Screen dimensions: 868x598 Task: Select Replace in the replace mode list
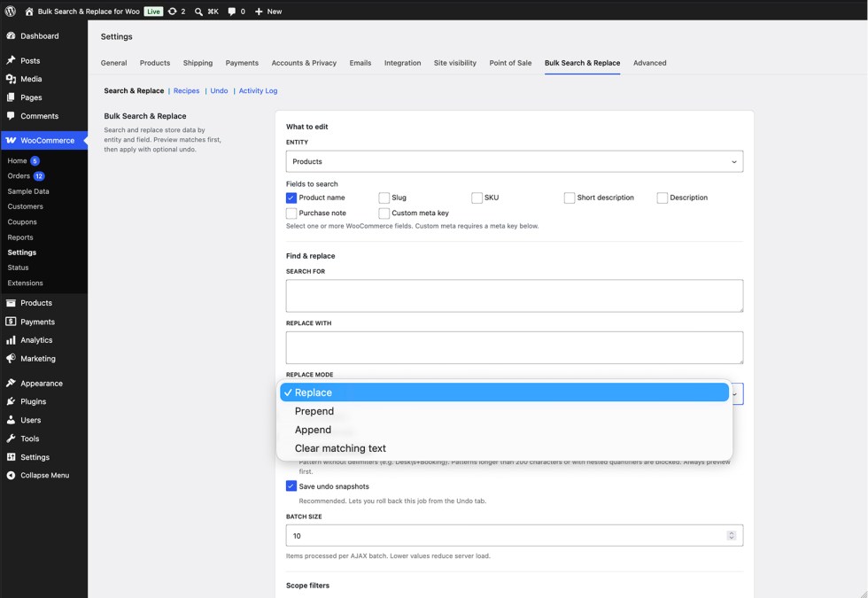pos(504,392)
